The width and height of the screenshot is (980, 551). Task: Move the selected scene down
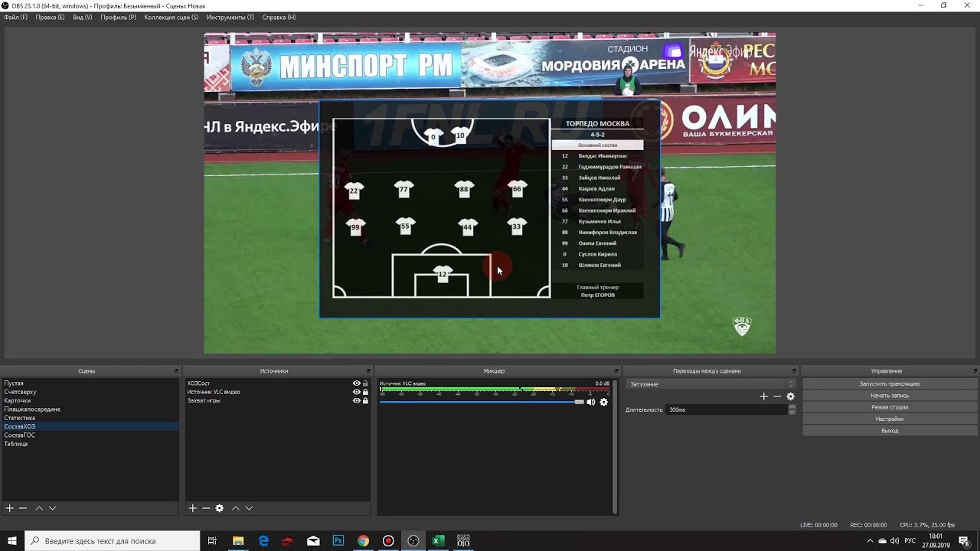tap(52, 508)
